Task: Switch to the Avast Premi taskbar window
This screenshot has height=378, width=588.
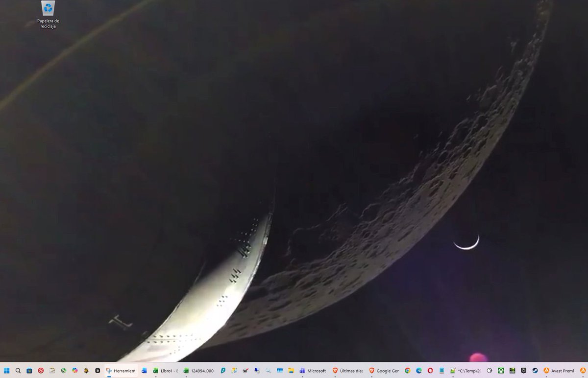Action: [559, 371]
